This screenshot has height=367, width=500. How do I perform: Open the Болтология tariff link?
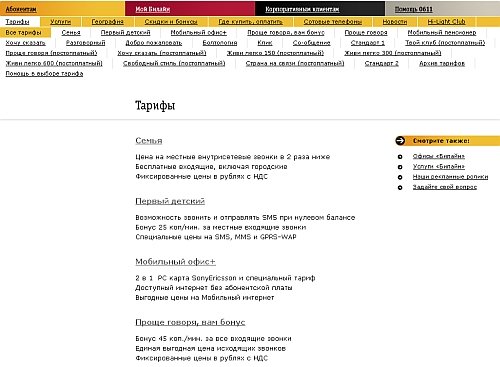click(x=220, y=43)
